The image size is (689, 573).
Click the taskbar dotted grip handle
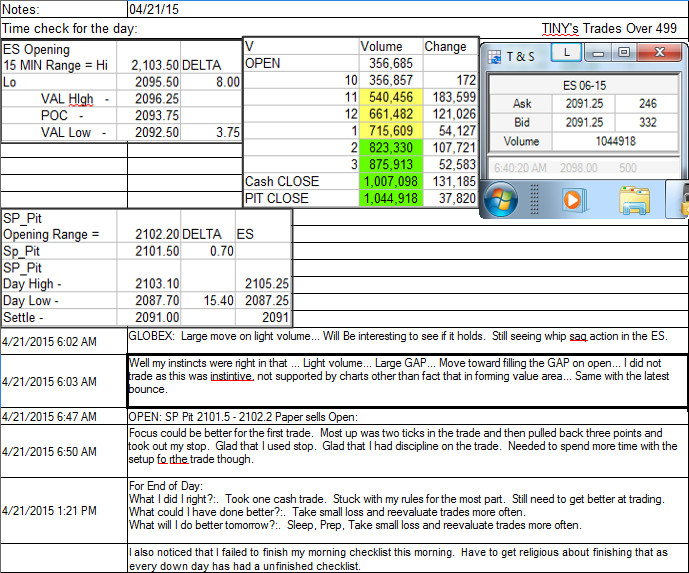534,199
